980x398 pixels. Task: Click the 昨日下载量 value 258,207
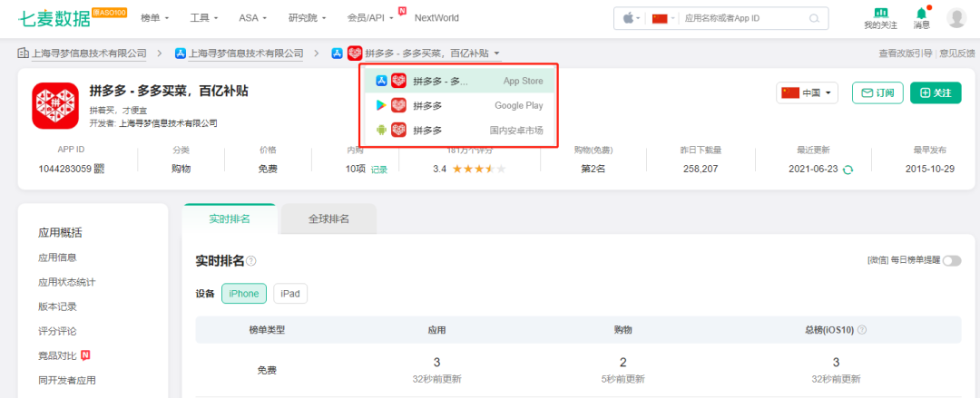pos(701,169)
